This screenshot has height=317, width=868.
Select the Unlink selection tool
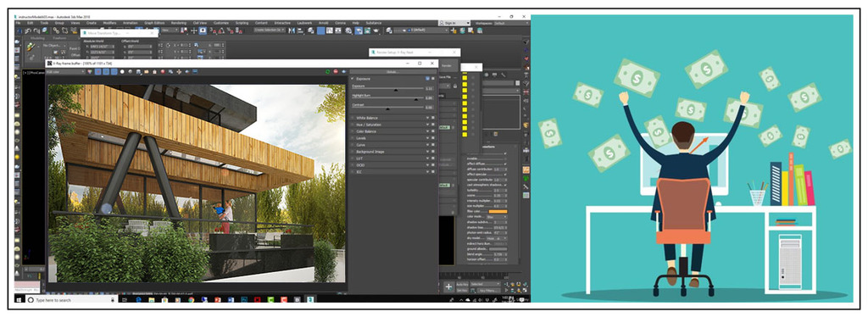[x=64, y=31]
